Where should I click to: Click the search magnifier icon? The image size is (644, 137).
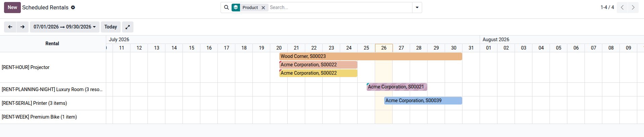coord(227,7)
